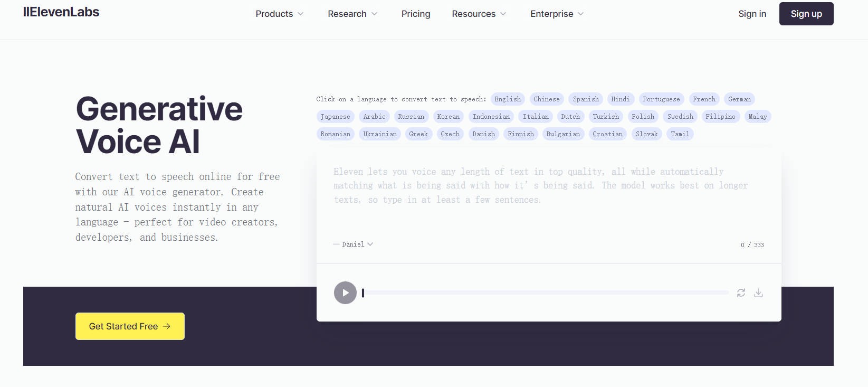Click the '0 / 333' character counter

tap(752, 245)
